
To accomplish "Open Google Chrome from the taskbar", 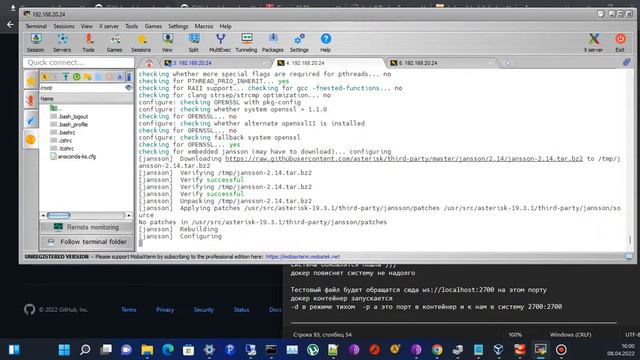I will (x=437, y=350).
